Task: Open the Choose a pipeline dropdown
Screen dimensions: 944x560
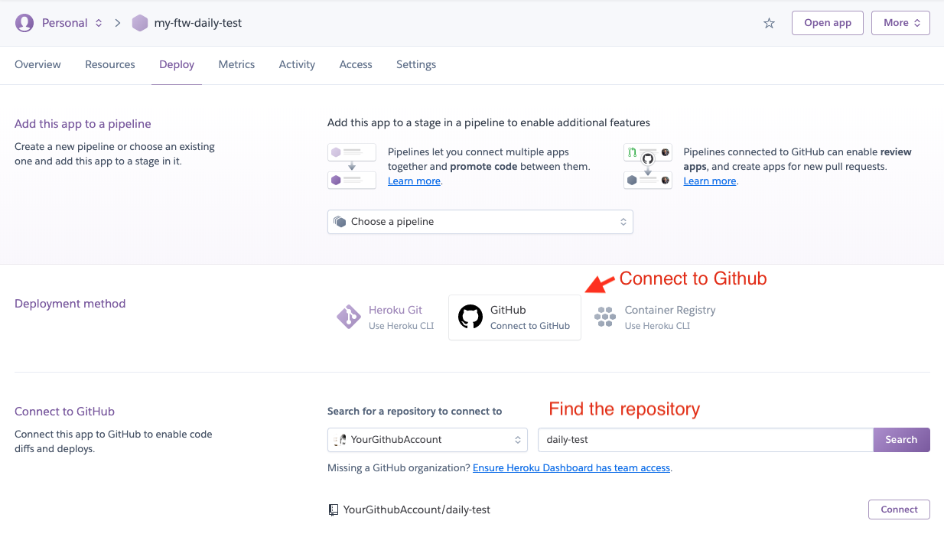Action: [480, 221]
